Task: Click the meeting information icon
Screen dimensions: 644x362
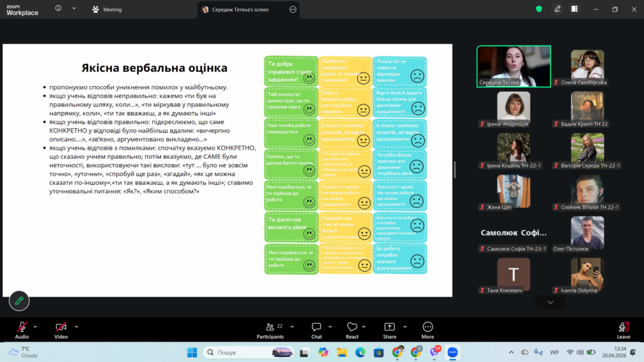Action: tap(58, 9)
